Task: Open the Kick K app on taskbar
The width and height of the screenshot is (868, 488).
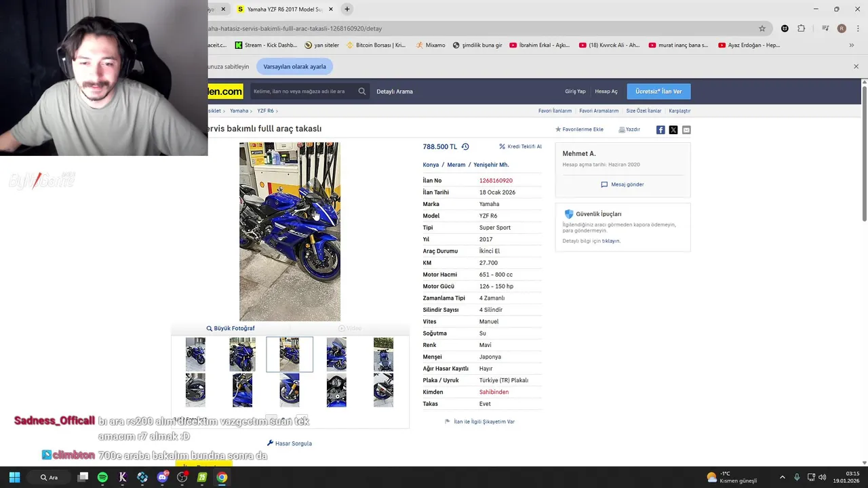Action: 123,477
